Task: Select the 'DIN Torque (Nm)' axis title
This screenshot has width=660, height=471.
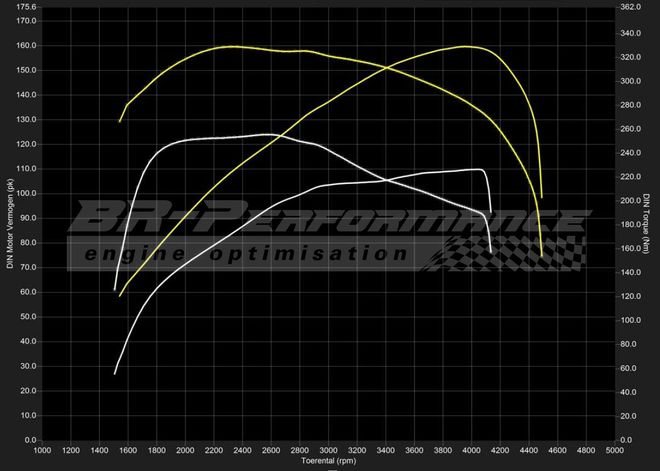Action: [x=647, y=223]
